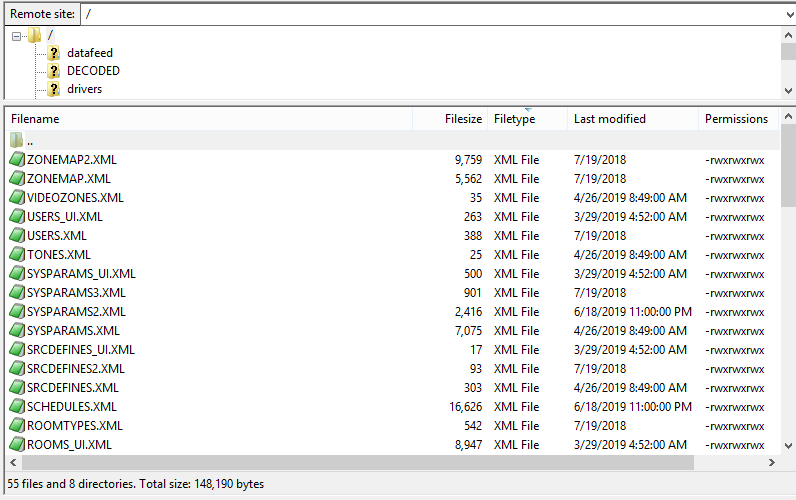Select the VIDEOZONES.XML file icon

(x=17, y=197)
